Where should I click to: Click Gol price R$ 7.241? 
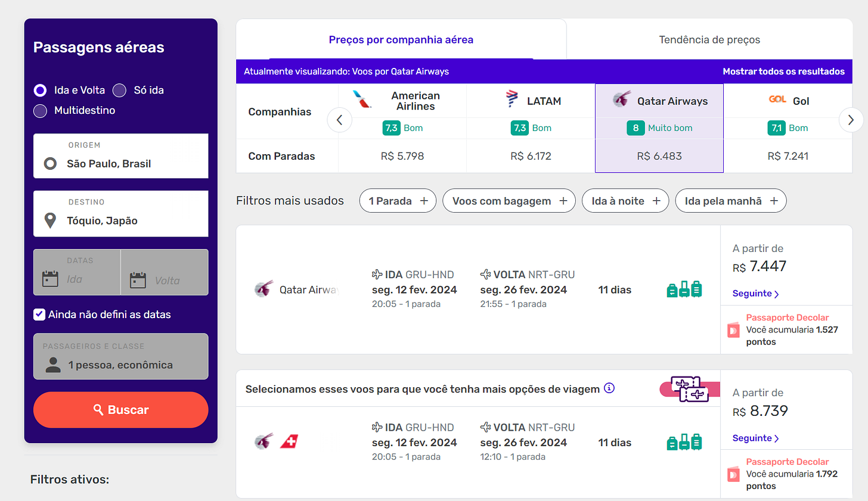click(x=788, y=156)
